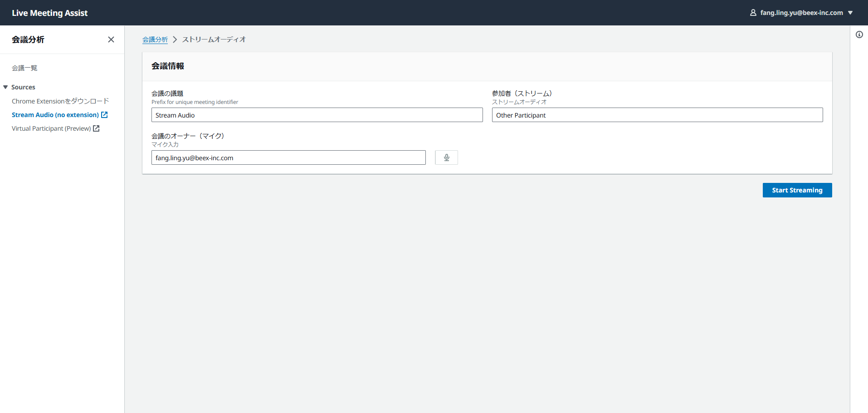Click the 会議分析 breadcrumb link
Image resolution: width=868 pixels, height=413 pixels.
point(155,39)
